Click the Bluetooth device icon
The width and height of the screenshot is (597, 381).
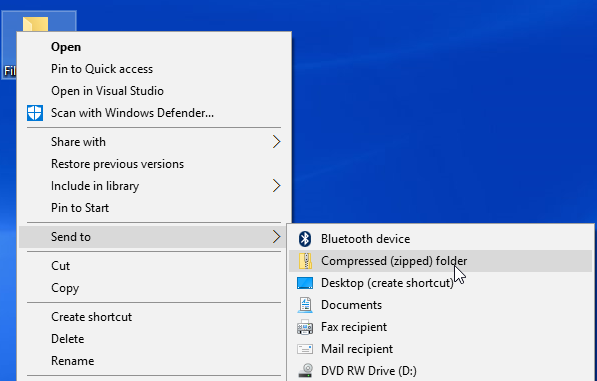pos(305,239)
